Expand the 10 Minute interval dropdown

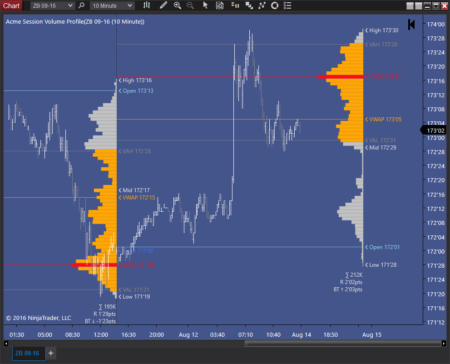112,5
